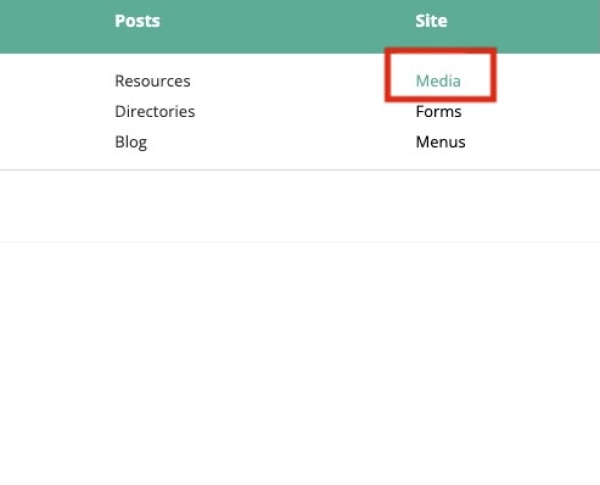Open the Media link under Site
Screen dimensions: 600x485
click(438, 81)
